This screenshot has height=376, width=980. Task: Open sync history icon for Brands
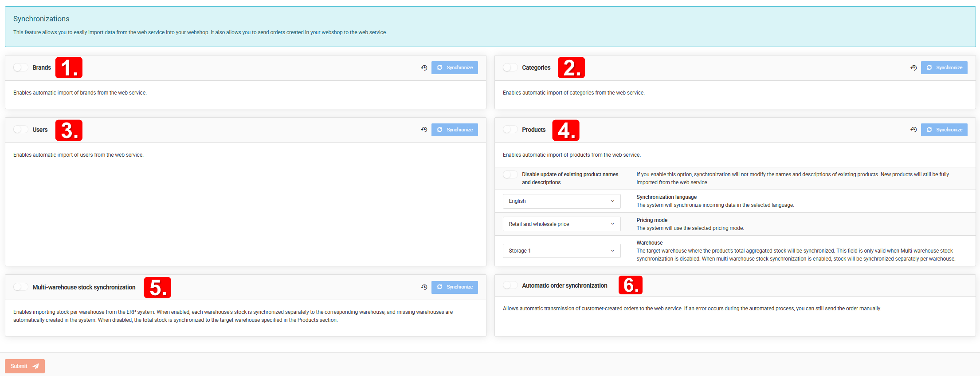424,68
